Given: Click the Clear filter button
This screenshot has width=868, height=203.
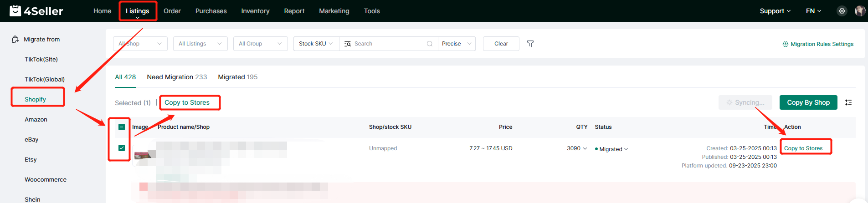Looking at the screenshot, I should pos(501,44).
